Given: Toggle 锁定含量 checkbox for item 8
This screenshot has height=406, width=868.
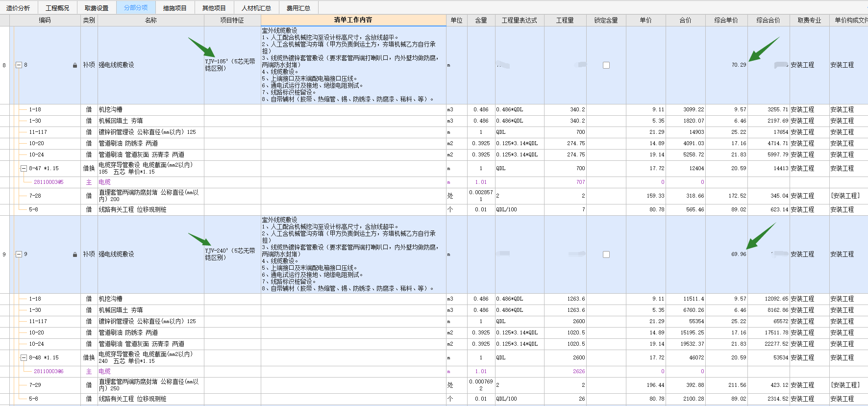Looking at the screenshot, I should pos(606,65).
